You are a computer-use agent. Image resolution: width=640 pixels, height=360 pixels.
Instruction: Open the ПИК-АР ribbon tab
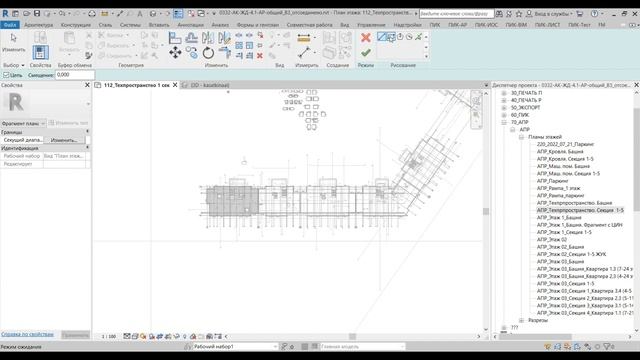457,25
